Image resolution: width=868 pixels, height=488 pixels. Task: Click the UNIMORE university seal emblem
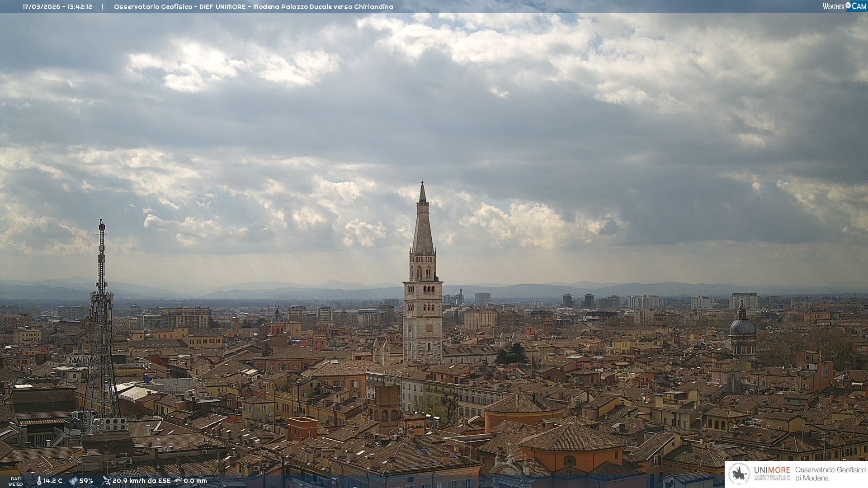(x=739, y=474)
